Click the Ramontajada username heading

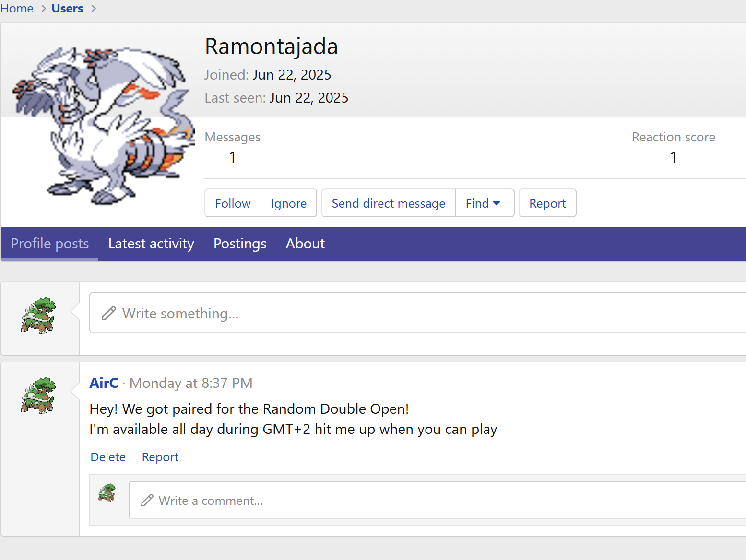click(x=272, y=47)
